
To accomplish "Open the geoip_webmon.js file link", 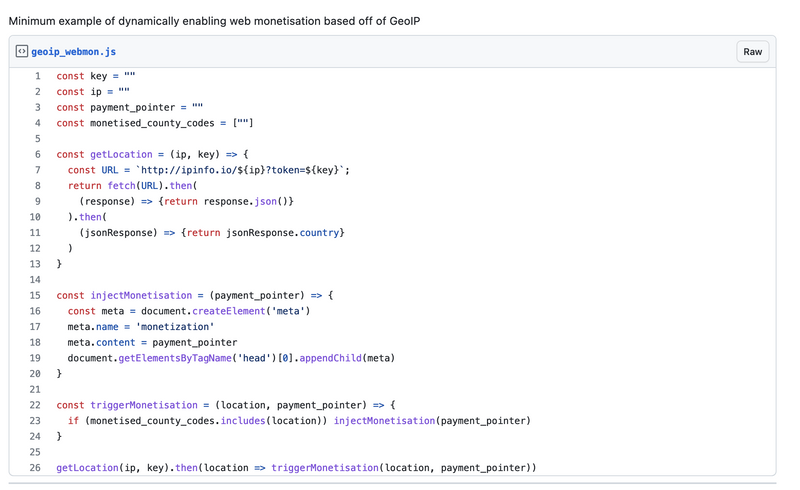I will pyautogui.click(x=73, y=52).
